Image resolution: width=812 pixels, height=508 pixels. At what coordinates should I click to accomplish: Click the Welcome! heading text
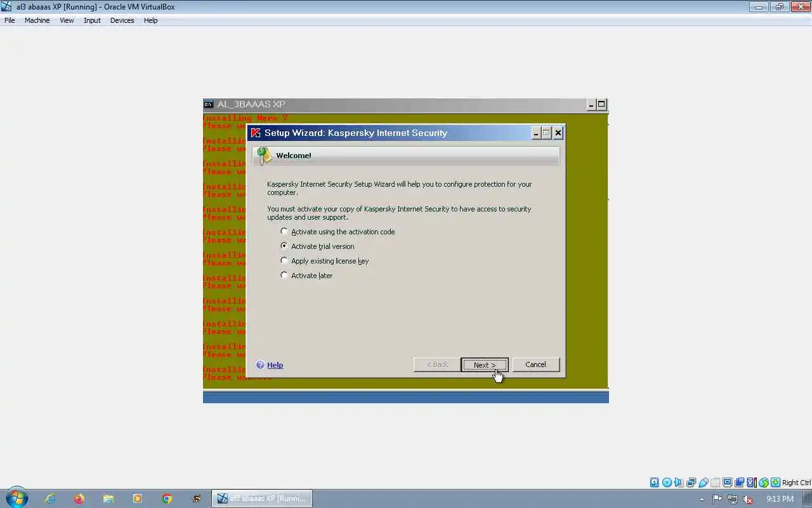tap(294, 156)
